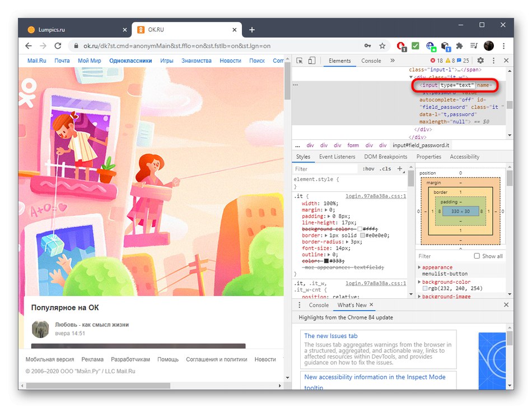Toggle the :hov element state button
The height and width of the screenshot is (408, 532).
[368, 168]
